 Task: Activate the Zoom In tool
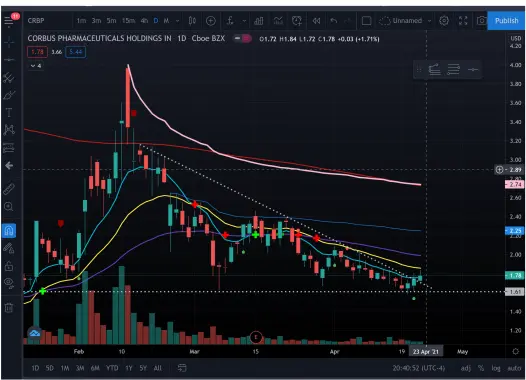9,206
